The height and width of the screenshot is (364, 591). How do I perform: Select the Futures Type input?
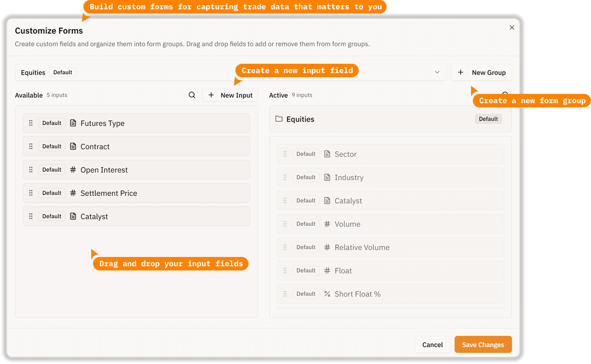coord(137,123)
